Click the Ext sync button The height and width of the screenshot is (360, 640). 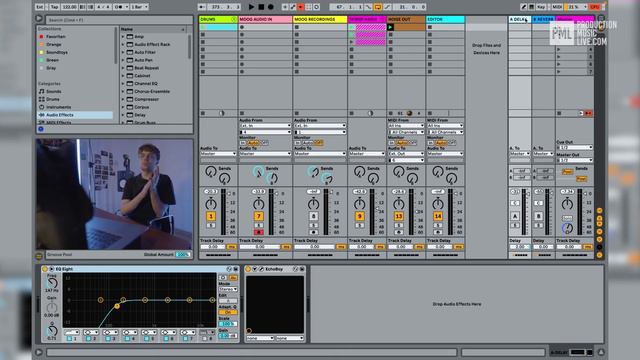pyautogui.click(x=40, y=7)
